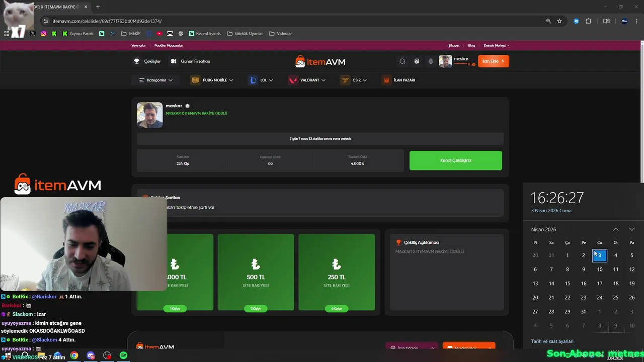644x362 pixels.
Task: Expand the Destek Merkezi dropdown
Action: tap(497, 45)
